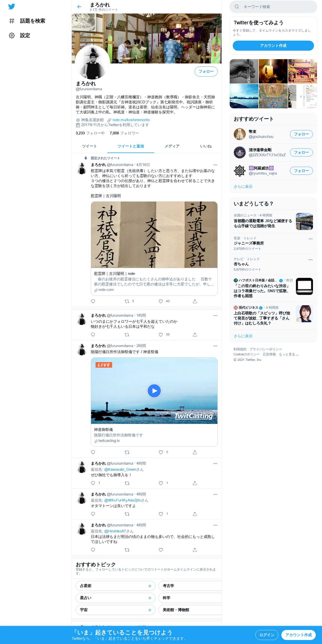The height and width of the screenshot is (644, 322).
Task: Switch to the ツイート tab
Action: pos(89,146)
